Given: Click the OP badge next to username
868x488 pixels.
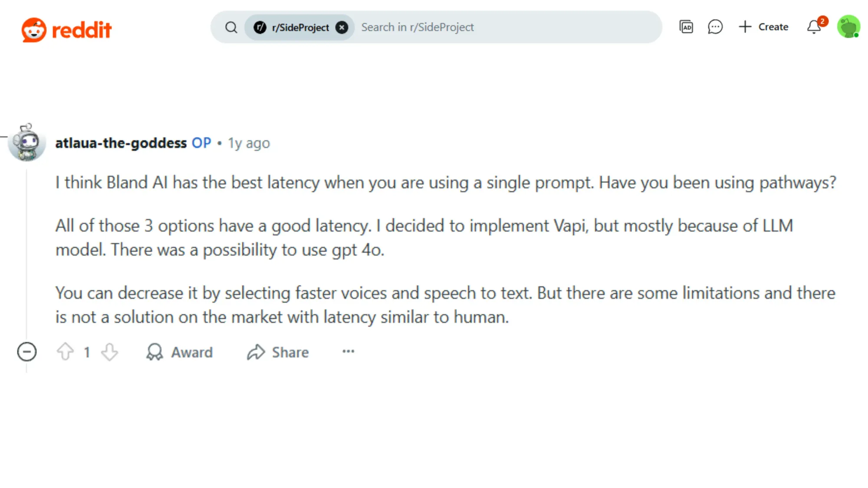Looking at the screenshot, I should [x=201, y=143].
